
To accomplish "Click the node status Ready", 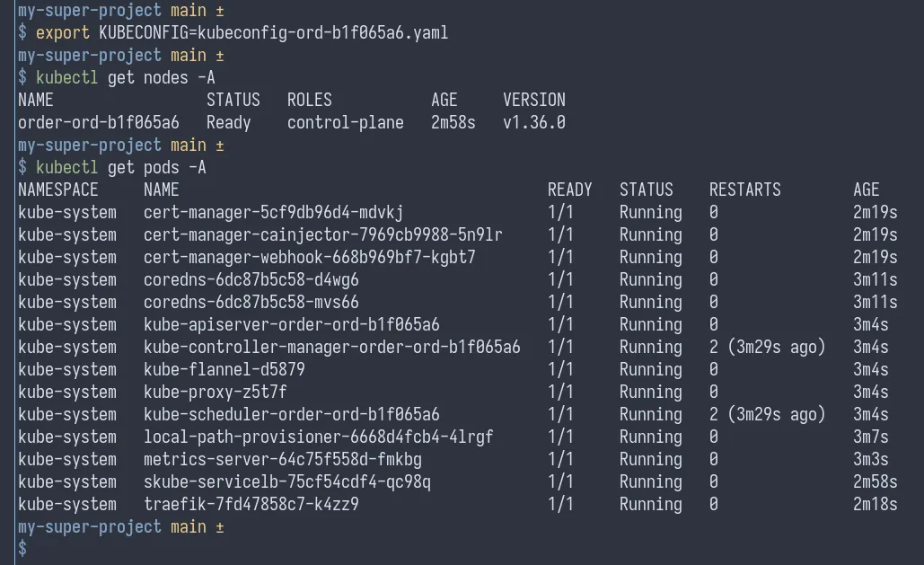I will 229,123.
